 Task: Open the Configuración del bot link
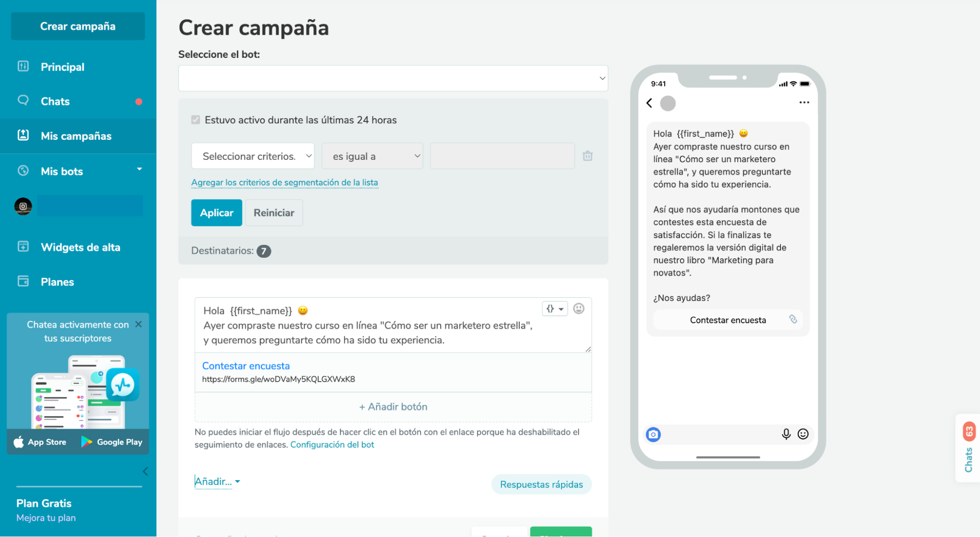coord(332,445)
